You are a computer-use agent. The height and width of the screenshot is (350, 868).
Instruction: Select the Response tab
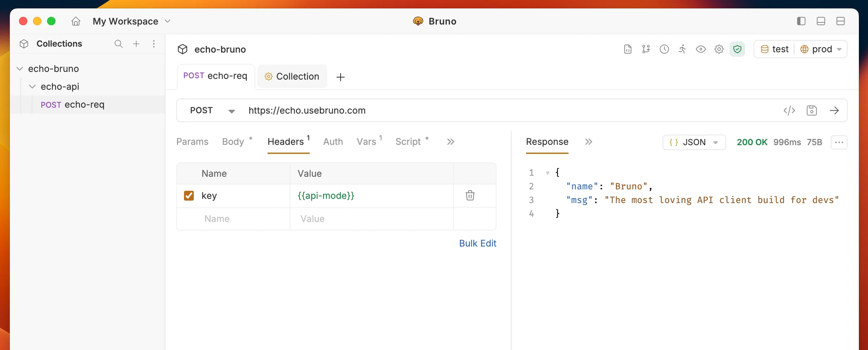tap(547, 142)
